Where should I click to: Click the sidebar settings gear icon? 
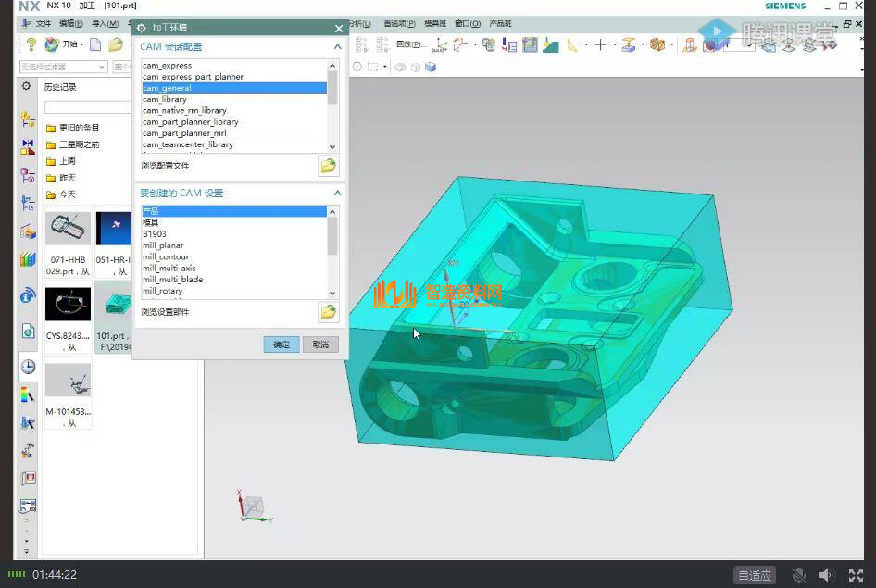pyautogui.click(x=27, y=87)
